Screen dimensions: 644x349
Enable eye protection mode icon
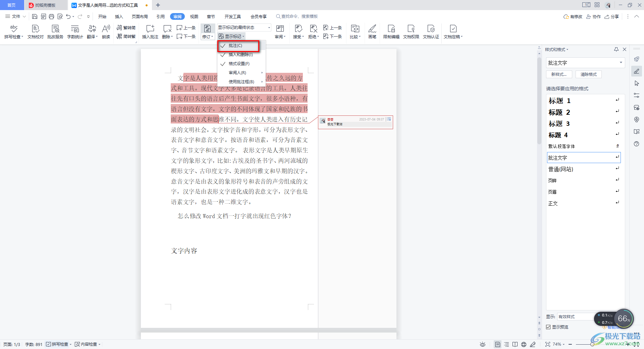[x=483, y=344]
